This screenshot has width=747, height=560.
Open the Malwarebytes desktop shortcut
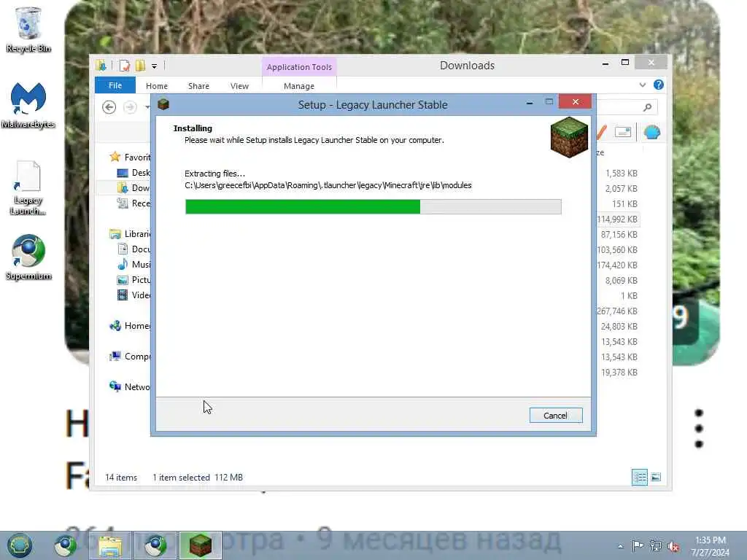point(28,106)
